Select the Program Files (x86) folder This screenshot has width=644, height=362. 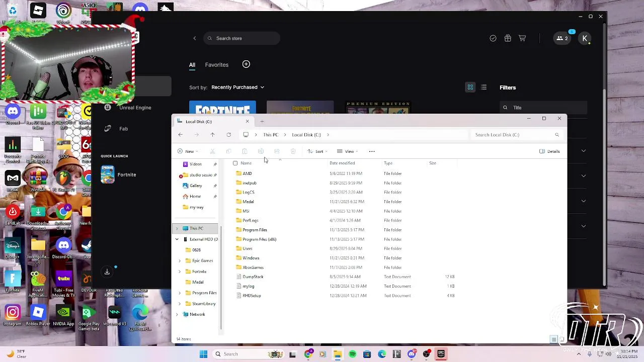259,239
